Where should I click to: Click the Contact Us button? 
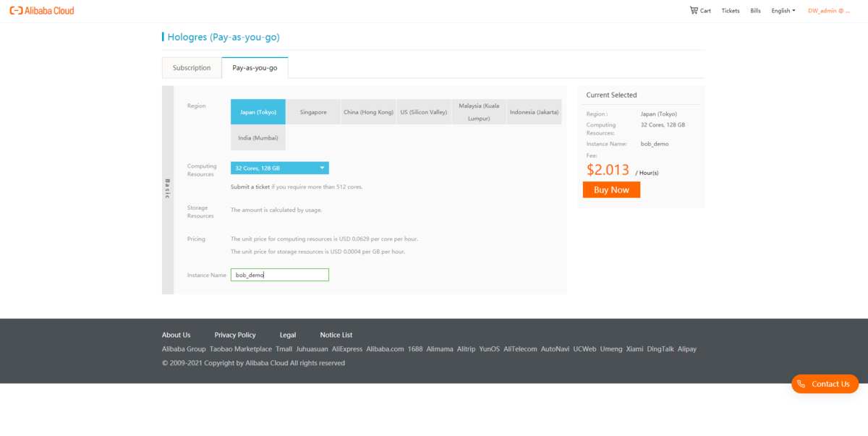pyautogui.click(x=825, y=384)
